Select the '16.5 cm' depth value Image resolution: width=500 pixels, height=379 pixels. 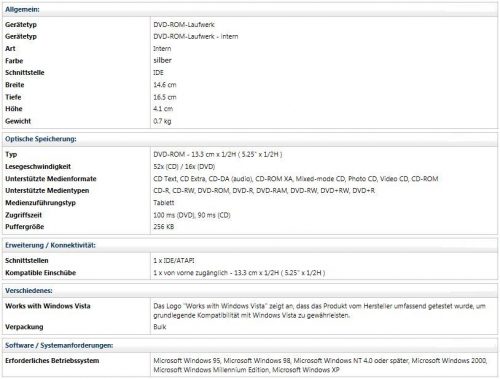(x=165, y=97)
